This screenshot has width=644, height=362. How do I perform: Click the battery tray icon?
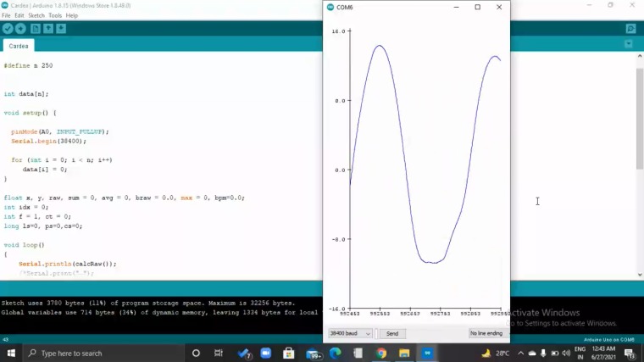pos(554,354)
